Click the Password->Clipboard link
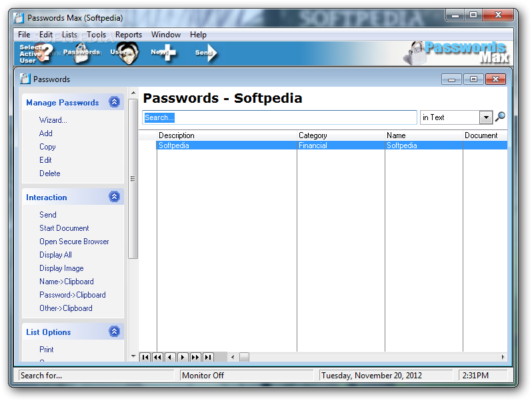Screen dimensions: 532x401 tap(73, 295)
